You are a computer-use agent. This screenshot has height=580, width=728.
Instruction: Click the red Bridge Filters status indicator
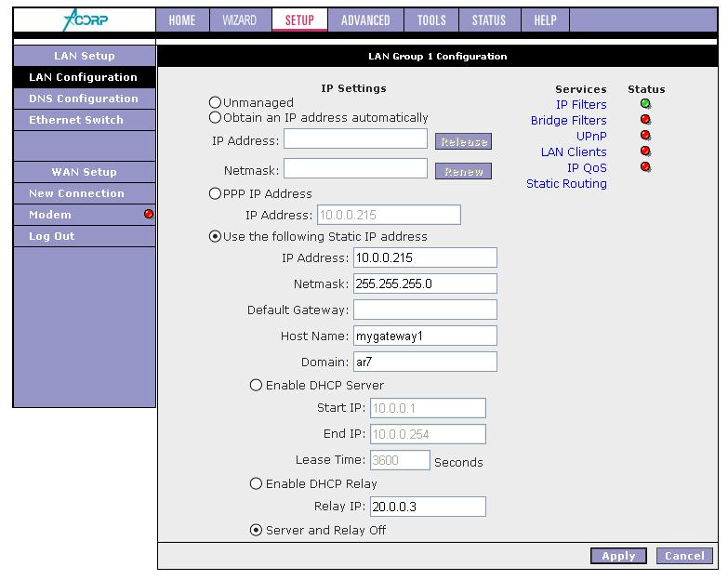(645, 120)
